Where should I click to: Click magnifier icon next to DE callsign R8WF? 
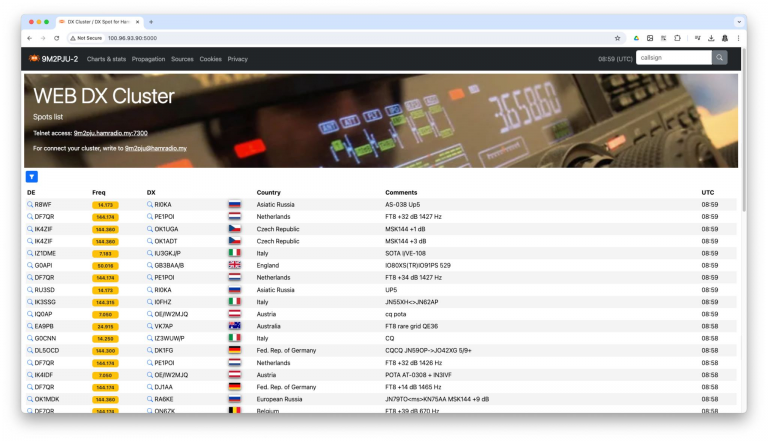coord(30,204)
